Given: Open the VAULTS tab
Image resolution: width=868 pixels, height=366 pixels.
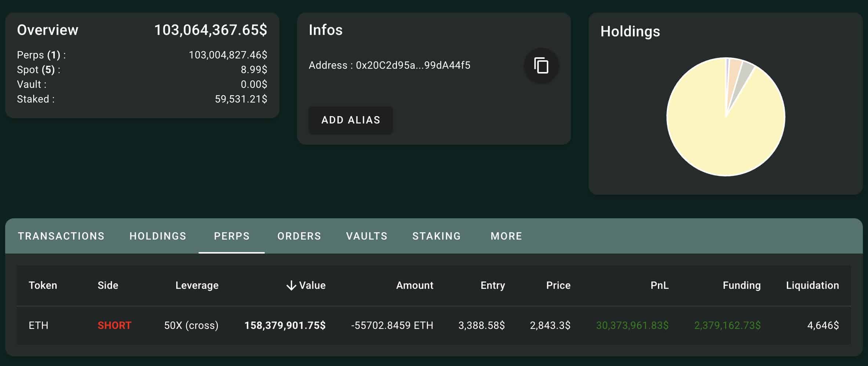Looking at the screenshot, I should (366, 236).
